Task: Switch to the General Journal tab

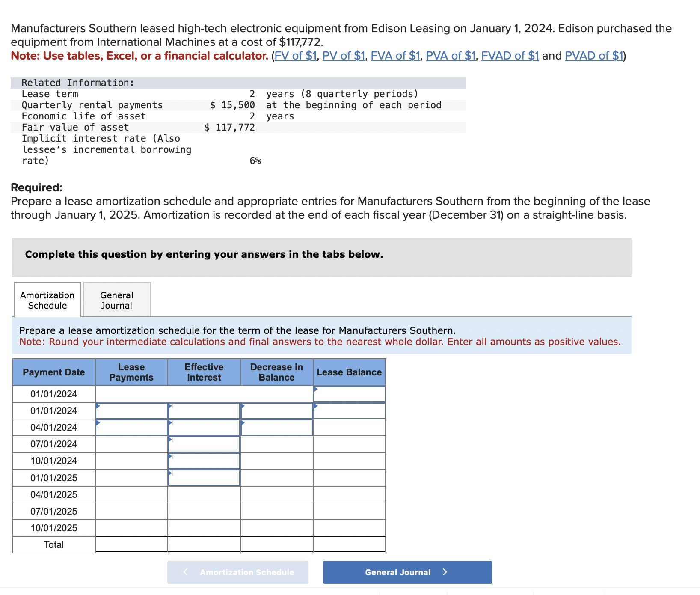Action: (117, 300)
